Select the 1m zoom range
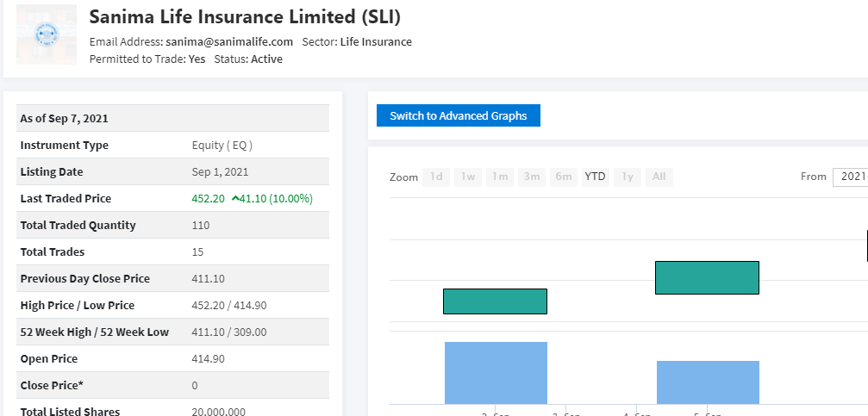This screenshot has width=868, height=416. coord(500,177)
